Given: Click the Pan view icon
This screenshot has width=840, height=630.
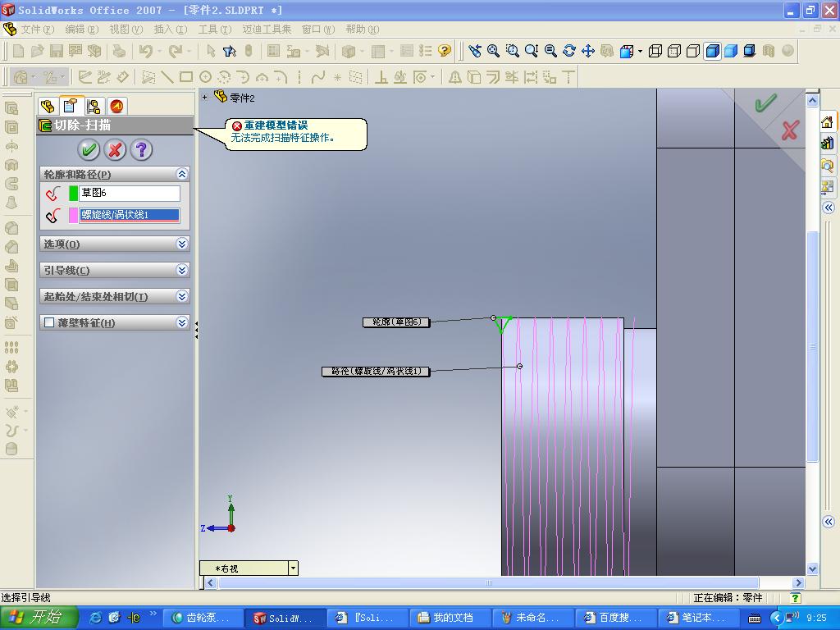Looking at the screenshot, I should [x=588, y=51].
